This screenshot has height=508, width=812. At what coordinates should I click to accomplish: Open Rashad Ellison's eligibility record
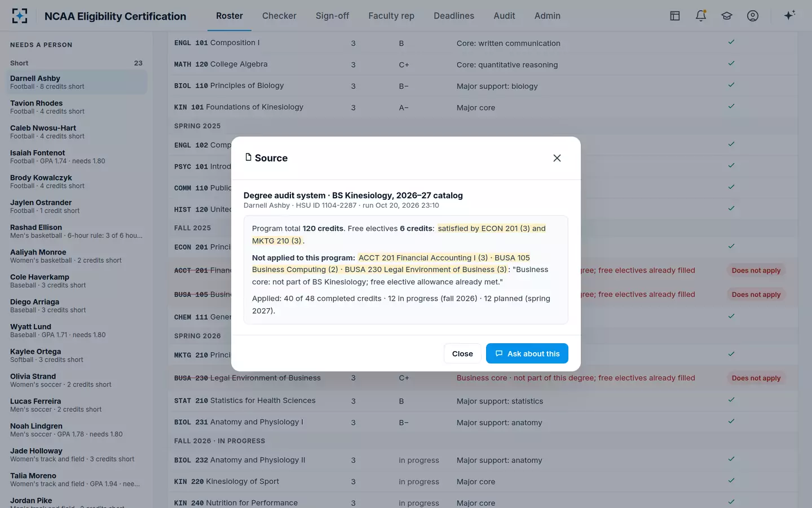[76, 231]
